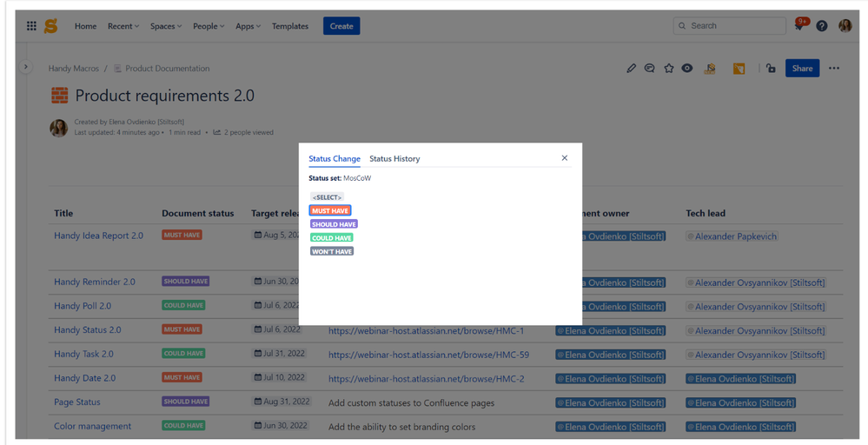Click the 2 people viewed text
The image size is (868, 445).
tap(248, 132)
